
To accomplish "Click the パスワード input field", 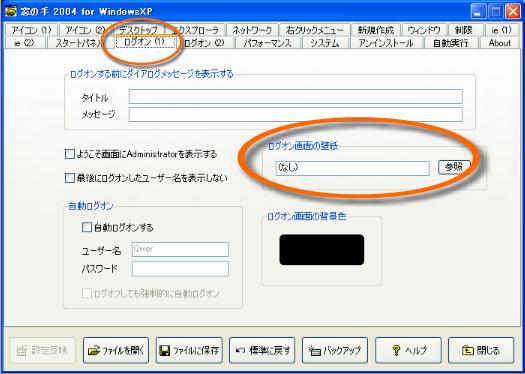I will [180, 269].
